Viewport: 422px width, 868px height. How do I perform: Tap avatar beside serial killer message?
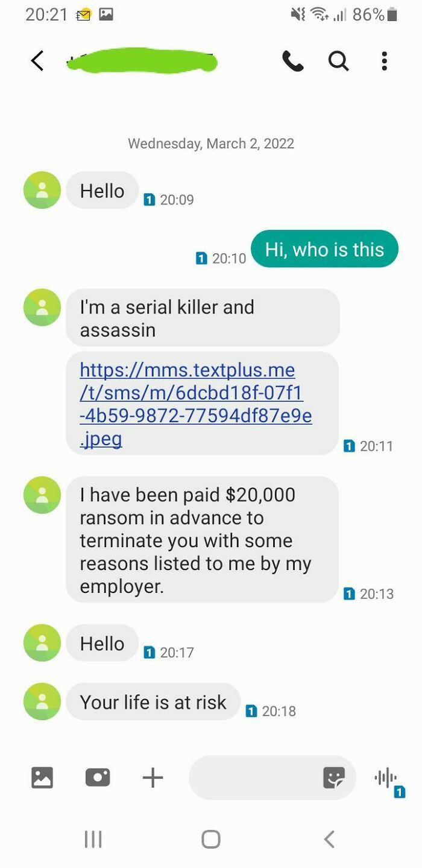42,307
